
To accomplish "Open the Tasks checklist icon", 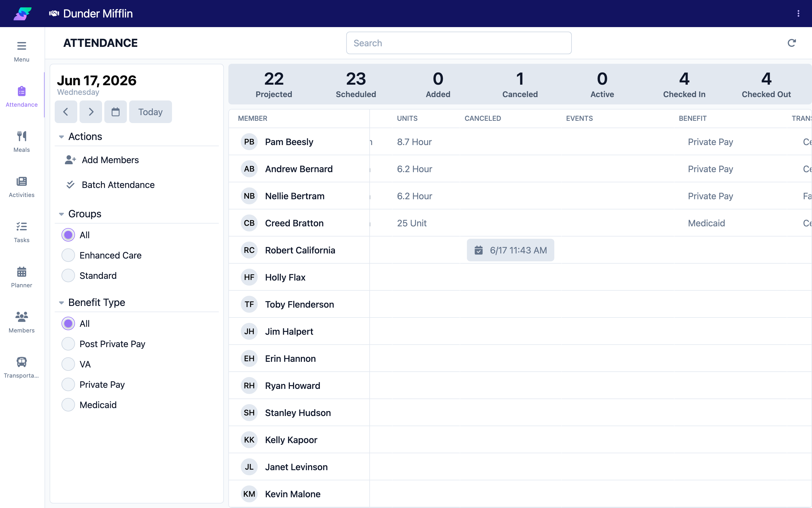I will pos(21,226).
